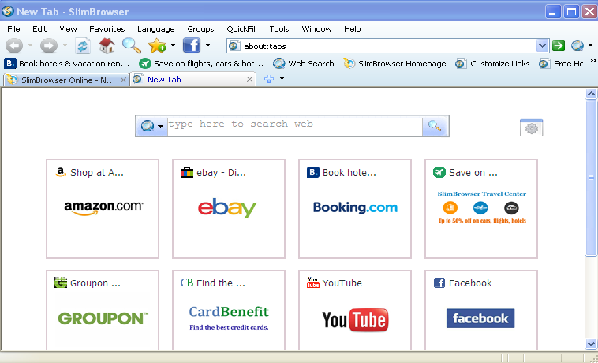Open the Tools menu
Viewport: 598px width, 363px height.
(279, 29)
